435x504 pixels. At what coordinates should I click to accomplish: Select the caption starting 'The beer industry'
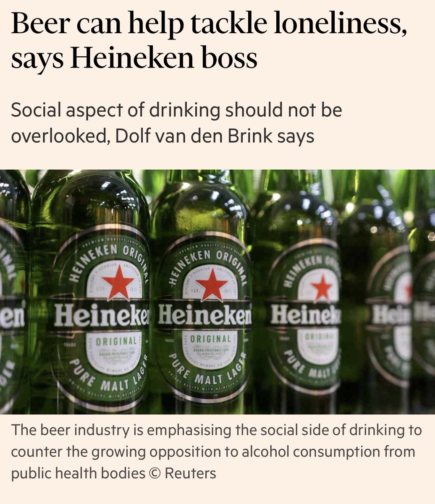click(x=217, y=451)
